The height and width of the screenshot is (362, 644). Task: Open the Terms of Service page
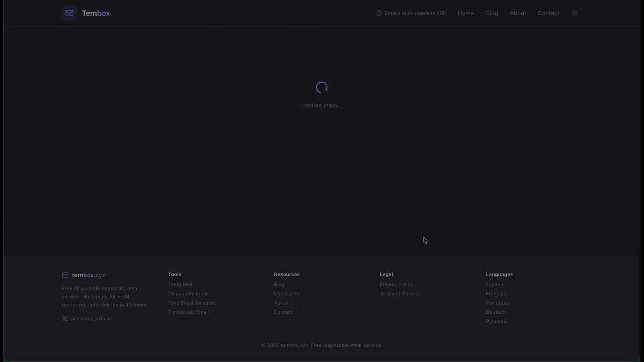coord(399,293)
